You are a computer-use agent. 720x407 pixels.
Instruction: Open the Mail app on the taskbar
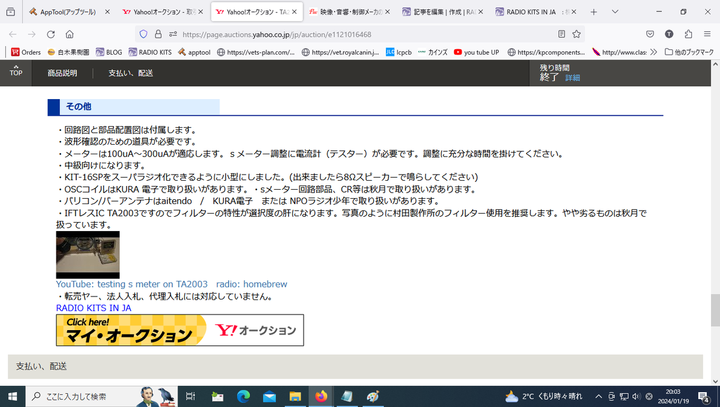(x=270, y=396)
